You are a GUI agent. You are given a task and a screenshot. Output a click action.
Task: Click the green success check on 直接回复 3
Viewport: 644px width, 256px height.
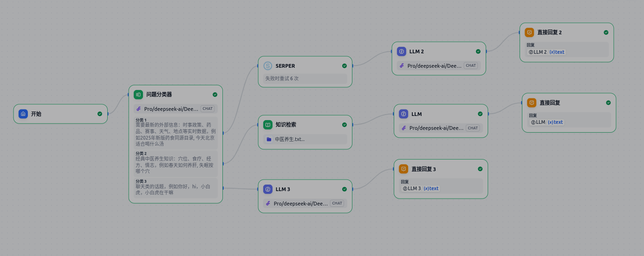(480, 169)
